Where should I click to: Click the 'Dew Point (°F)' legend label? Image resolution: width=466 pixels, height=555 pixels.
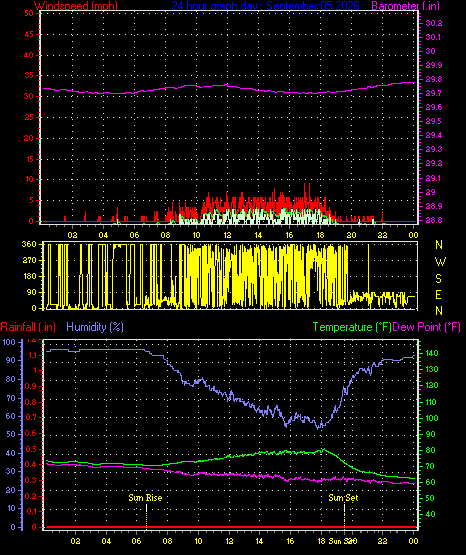(x=426, y=327)
